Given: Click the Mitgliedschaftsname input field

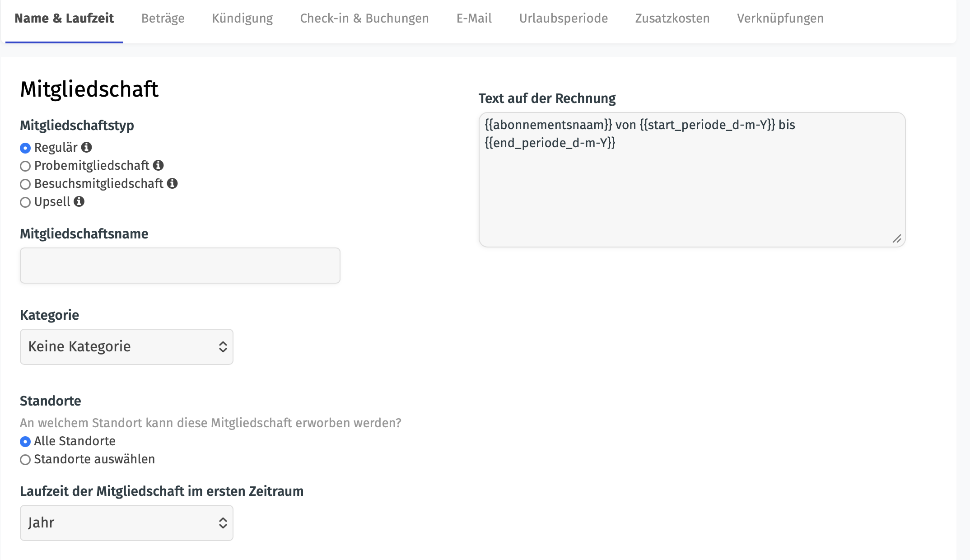Looking at the screenshot, I should (180, 266).
